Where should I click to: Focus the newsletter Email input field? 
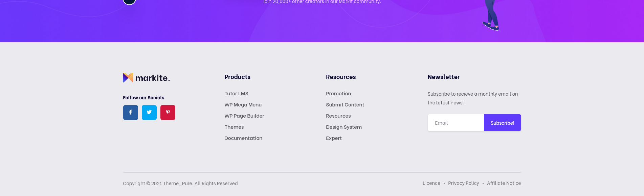pyautogui.click(x=456, y=123)
